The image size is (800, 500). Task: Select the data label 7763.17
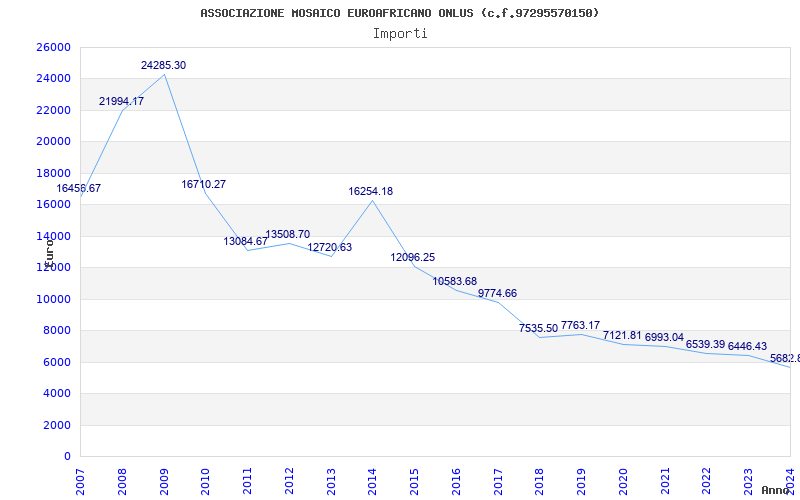pos(581,325)
